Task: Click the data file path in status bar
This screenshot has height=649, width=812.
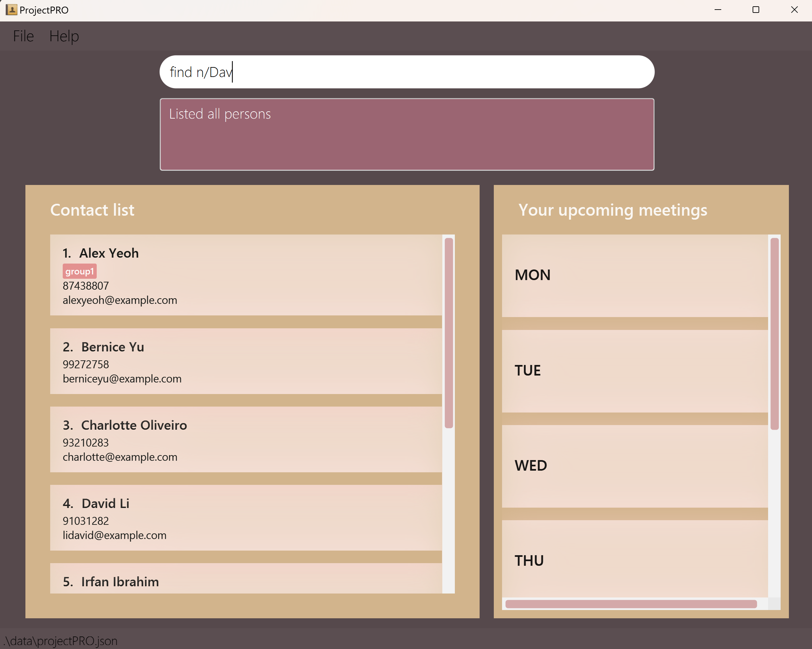Action: tap(60, 641)
